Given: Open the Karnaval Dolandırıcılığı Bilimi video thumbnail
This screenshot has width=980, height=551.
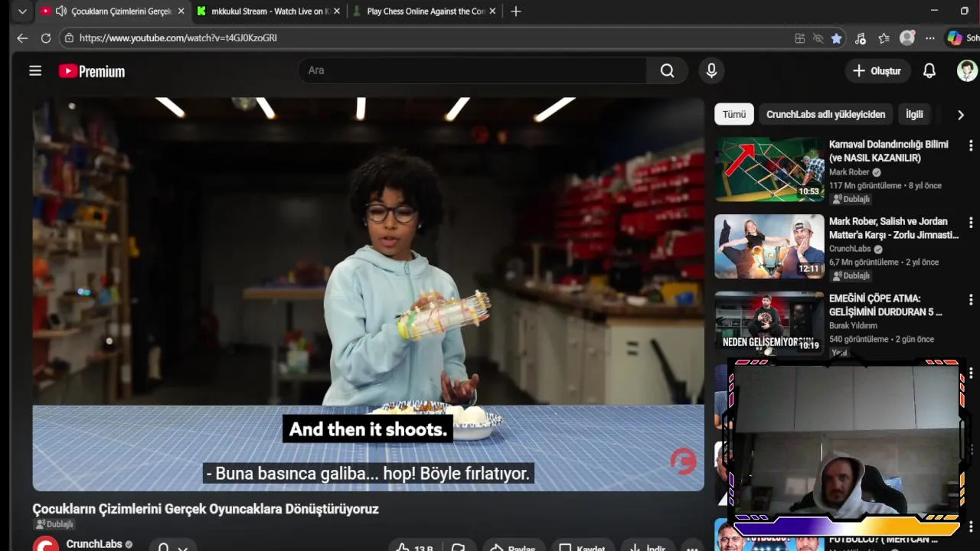Looking at the screenshot, I should click(769, 169).
